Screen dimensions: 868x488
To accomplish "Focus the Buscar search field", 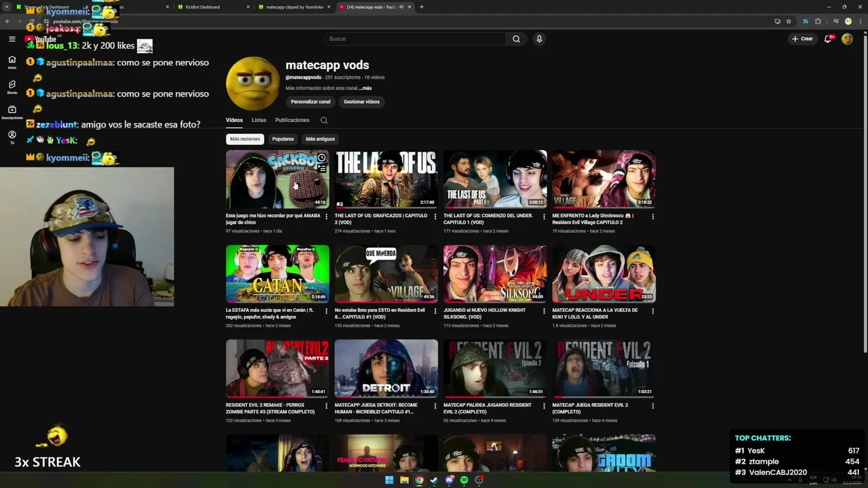I will 414,39.
